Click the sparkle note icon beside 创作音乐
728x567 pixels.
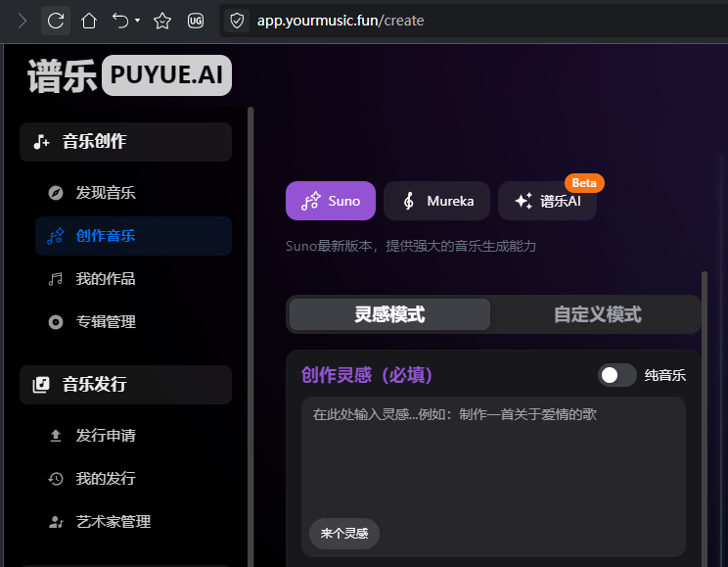pos(56,236)
